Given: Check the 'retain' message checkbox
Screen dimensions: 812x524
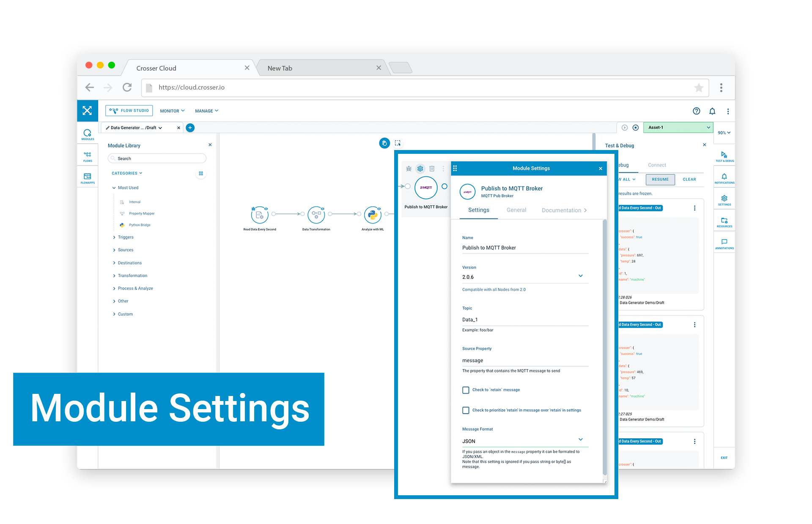Looking at the screenshot, I should tap(466, 390).
